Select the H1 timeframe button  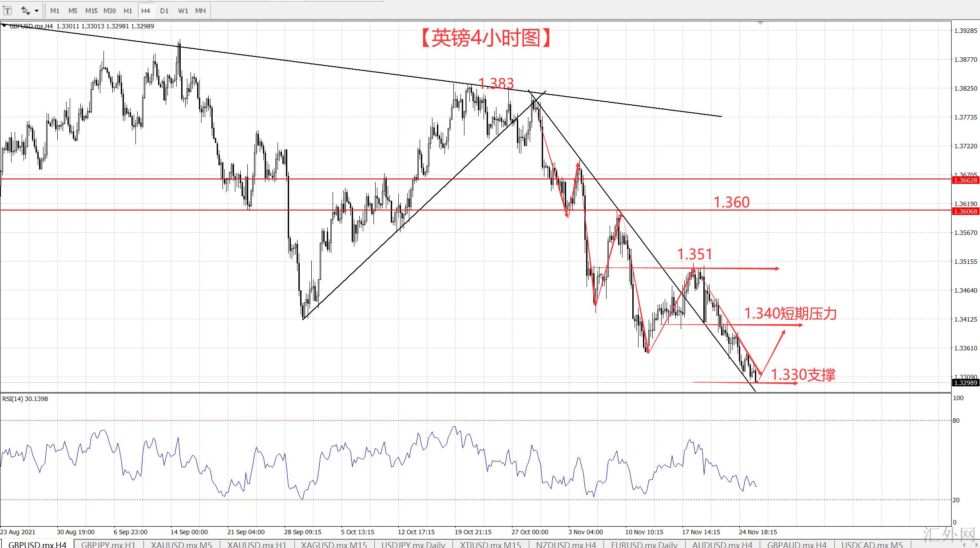pyautogui.click(x=128, y=11)
